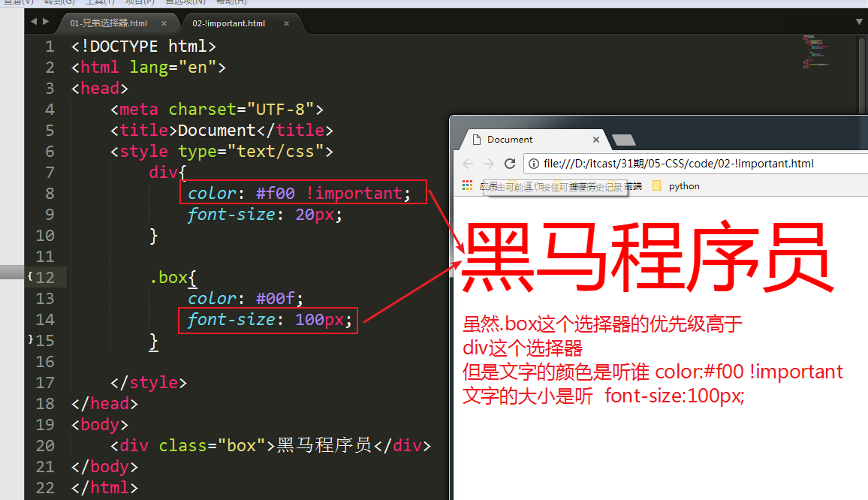This screenshot has width=868, height=500.
Task: Select the Document tab in Chrome
Action: pos(531,140)
